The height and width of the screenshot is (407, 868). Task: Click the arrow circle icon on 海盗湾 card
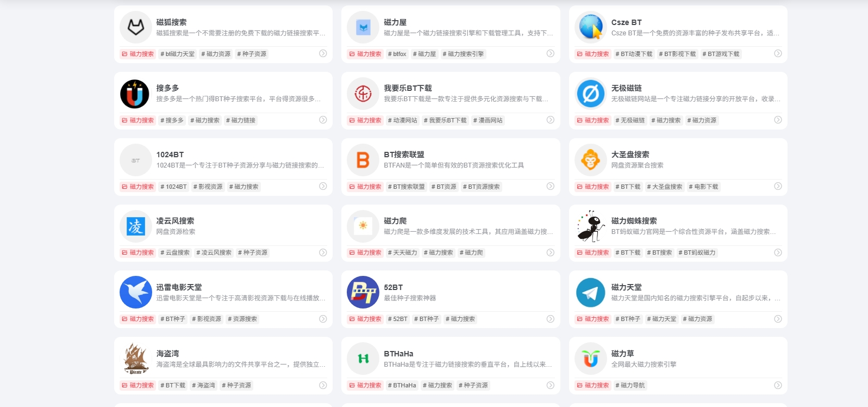(x=323, y=385)
